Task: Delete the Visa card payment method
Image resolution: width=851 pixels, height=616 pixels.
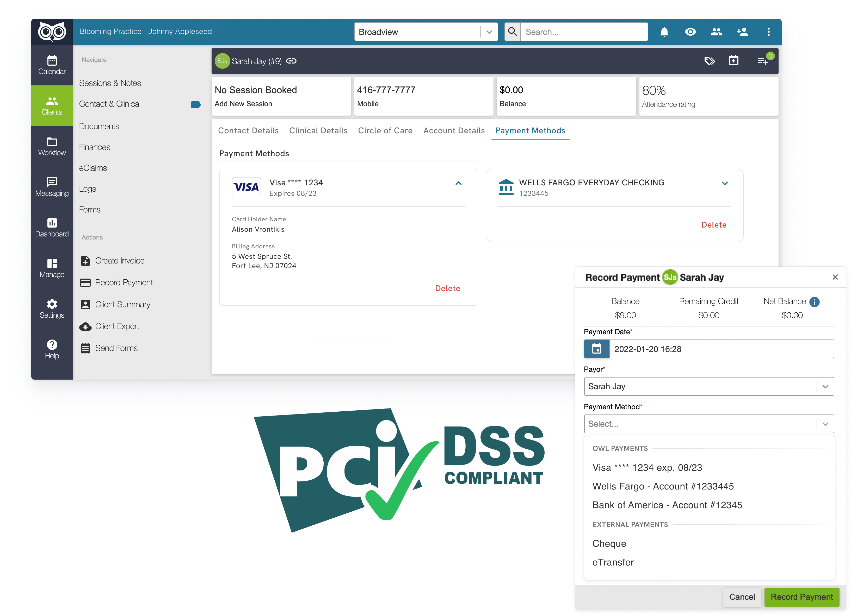Action: pos(447,288)
